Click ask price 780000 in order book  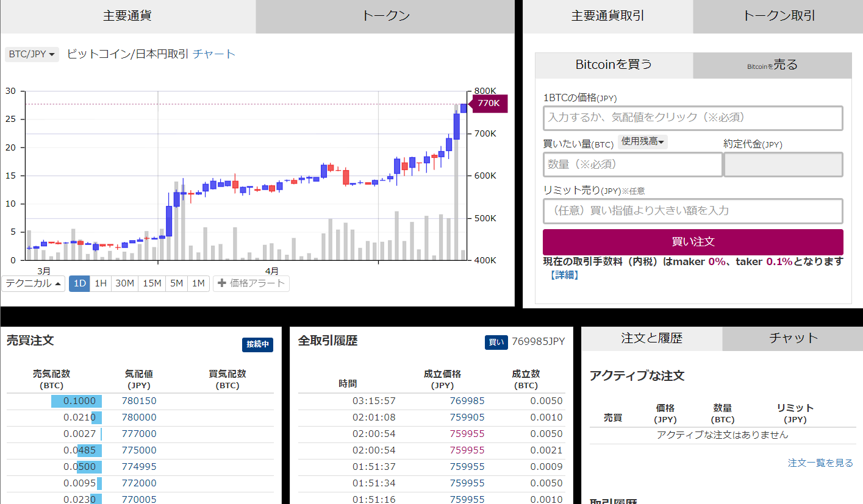click(x=139, y=417)
